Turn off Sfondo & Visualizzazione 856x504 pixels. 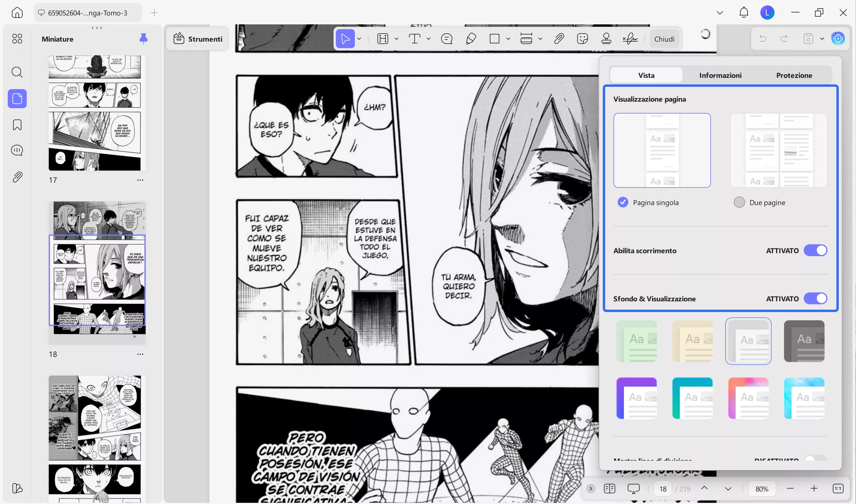coord(816,299)
